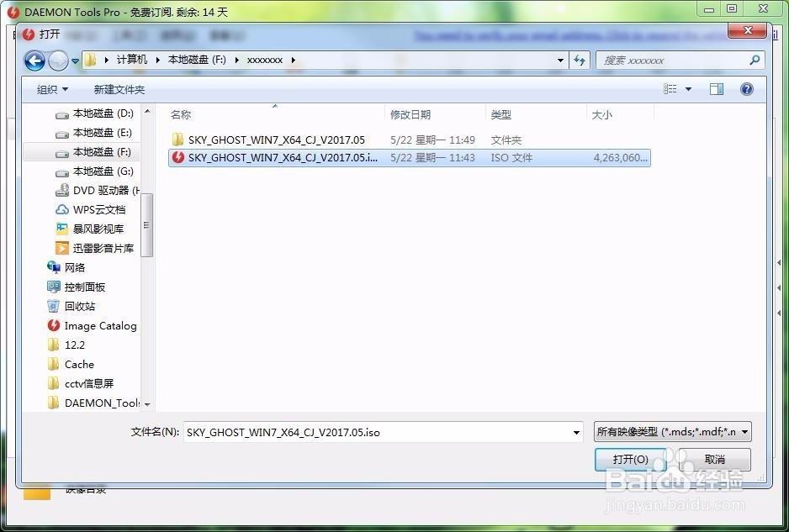The width and height of the screenshot is (789, 532).
Task: Toggle the preview pane icon
Action: 717,89
